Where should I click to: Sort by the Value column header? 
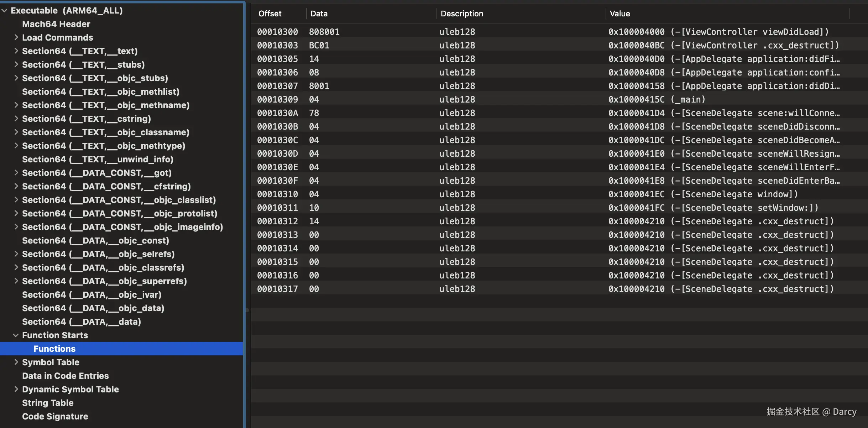coord(619,14)
